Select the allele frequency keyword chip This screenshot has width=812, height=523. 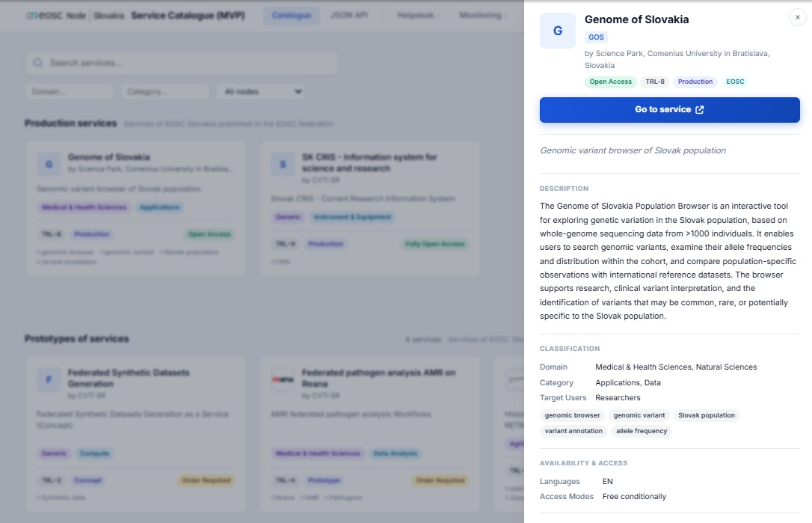pos(642,431)
